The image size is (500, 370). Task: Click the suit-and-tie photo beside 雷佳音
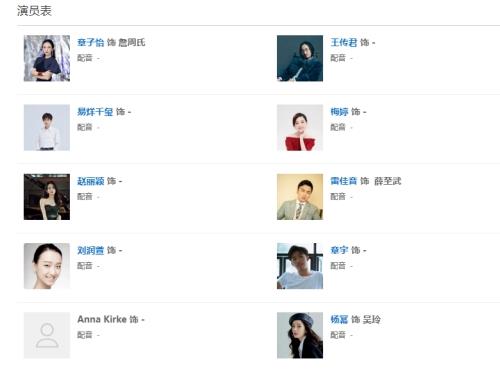click(x=300, y=197)
